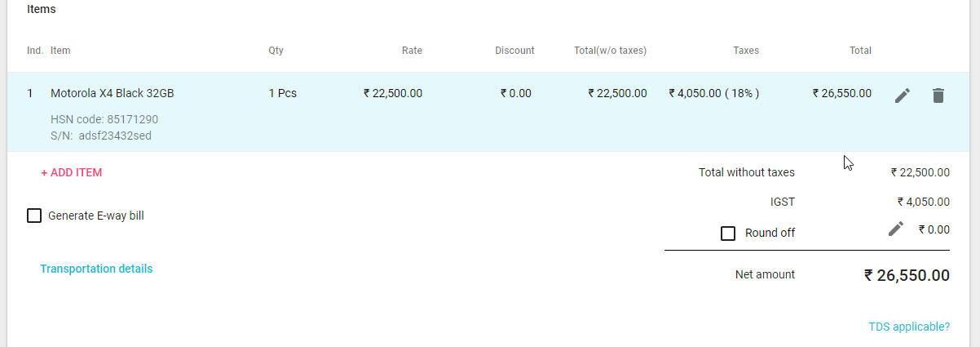Viewport: 980px width, 347px height.
Task: Click the HSN code 85171290 text
Action: [x=104, y=119]
